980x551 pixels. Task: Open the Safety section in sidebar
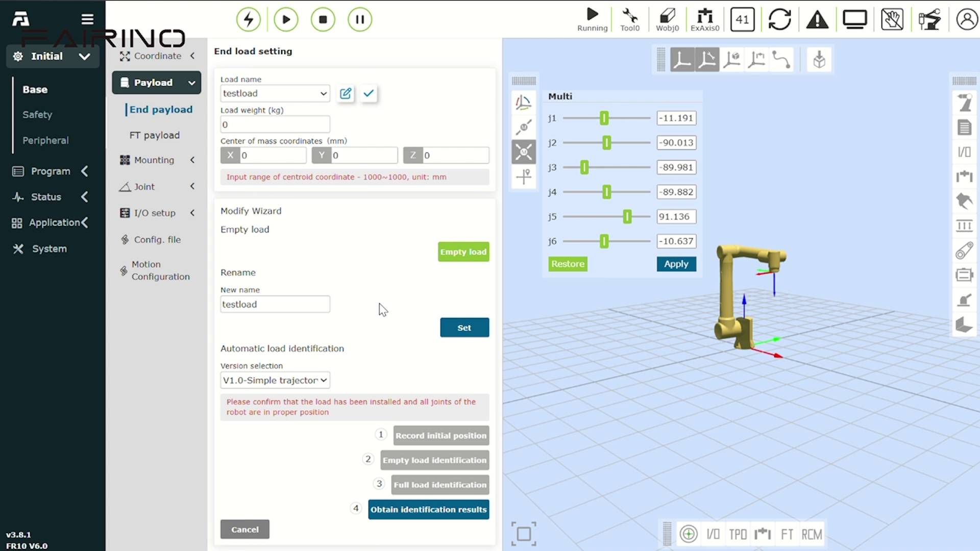tap(37, 115)
